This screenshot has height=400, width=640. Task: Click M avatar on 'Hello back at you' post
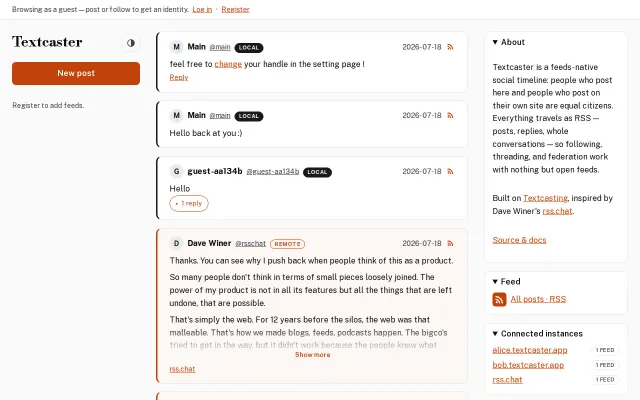click(176, 116)
